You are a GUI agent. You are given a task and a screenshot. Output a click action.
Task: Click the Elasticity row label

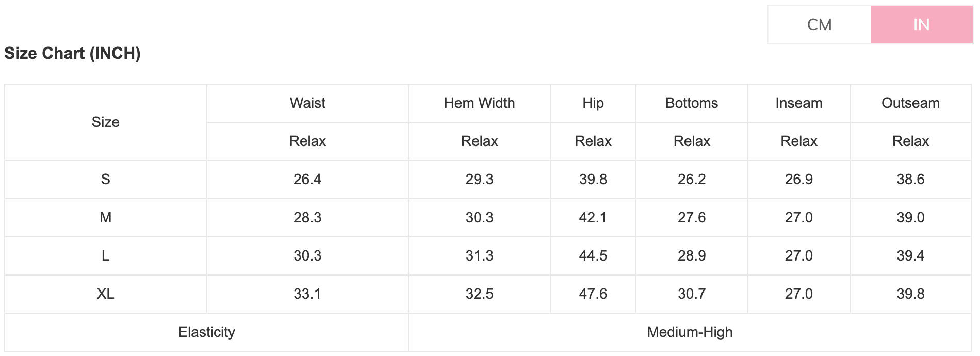point(206,332)
